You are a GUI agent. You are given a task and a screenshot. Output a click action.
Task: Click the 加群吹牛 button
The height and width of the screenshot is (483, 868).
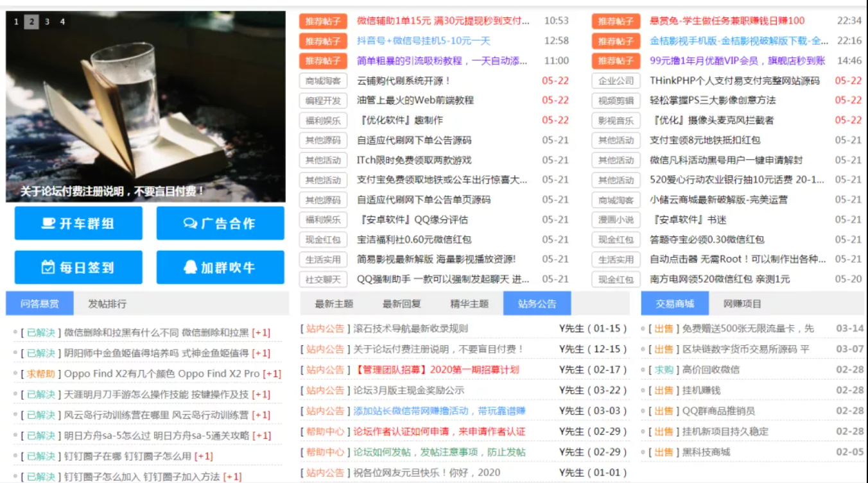(220, 267)
